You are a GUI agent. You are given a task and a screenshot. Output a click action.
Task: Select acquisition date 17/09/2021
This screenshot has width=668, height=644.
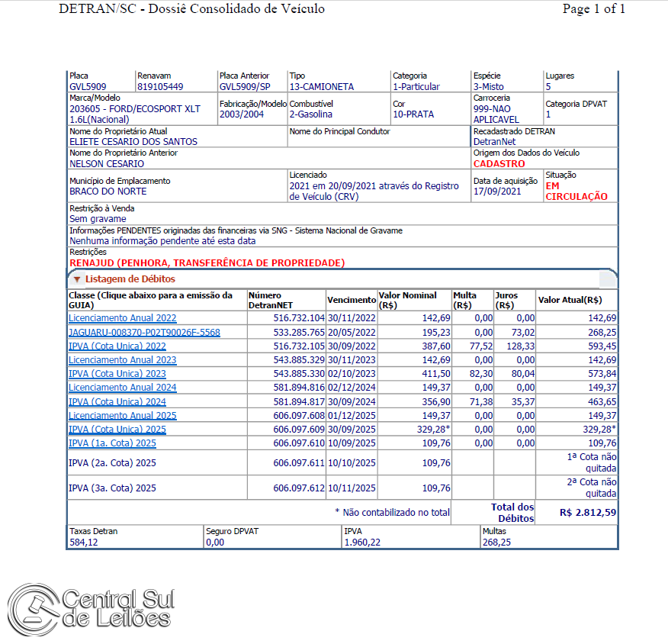(497, 192)
